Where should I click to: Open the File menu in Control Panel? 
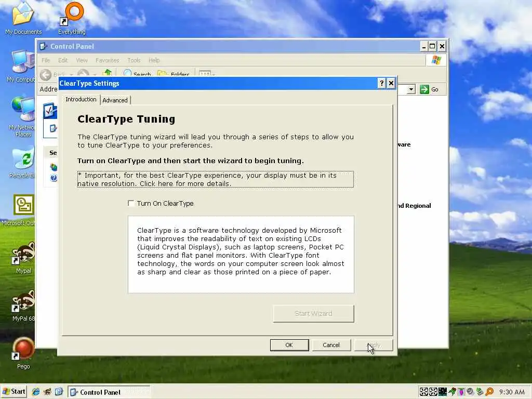46,60
